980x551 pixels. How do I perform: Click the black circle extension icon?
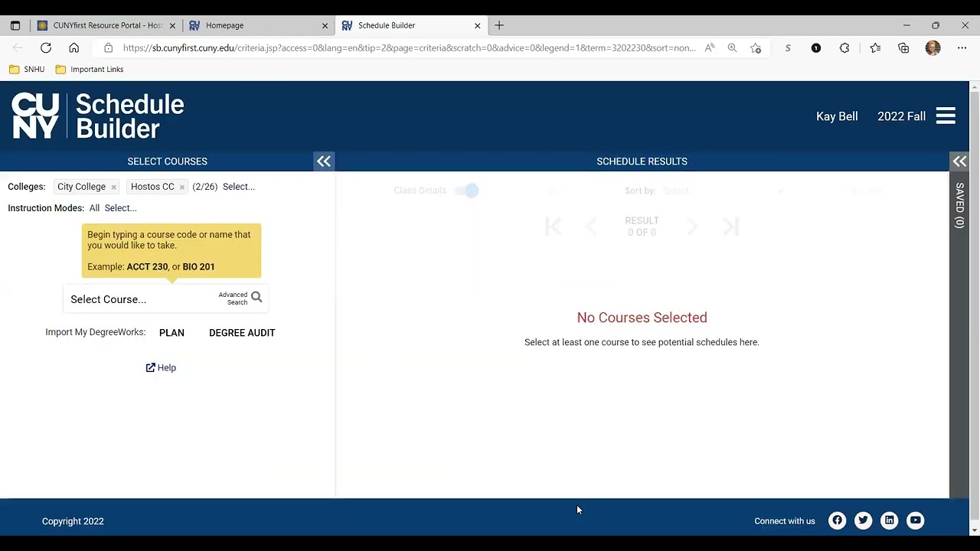(816, 48)
